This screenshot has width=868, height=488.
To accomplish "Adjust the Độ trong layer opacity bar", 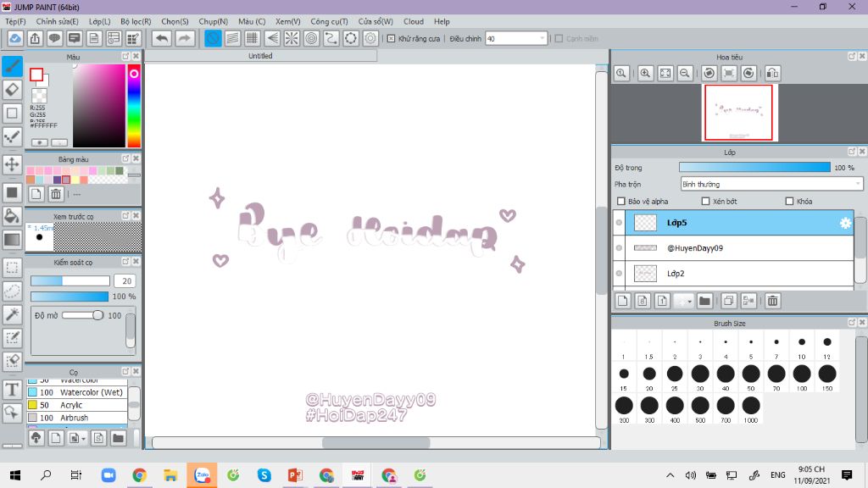I will (754, 167).
